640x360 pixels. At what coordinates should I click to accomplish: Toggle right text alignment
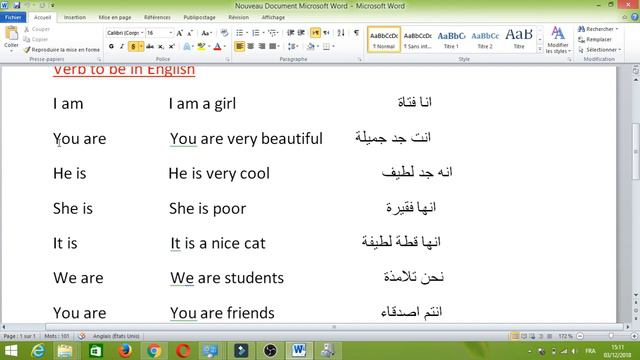[262, 47]
